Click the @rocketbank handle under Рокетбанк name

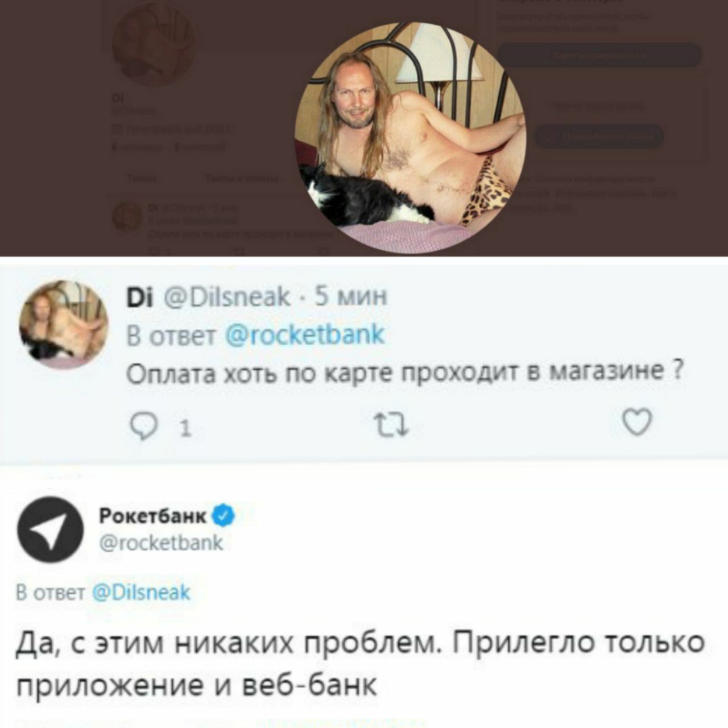pyautogui.click(x=161, y=543)
